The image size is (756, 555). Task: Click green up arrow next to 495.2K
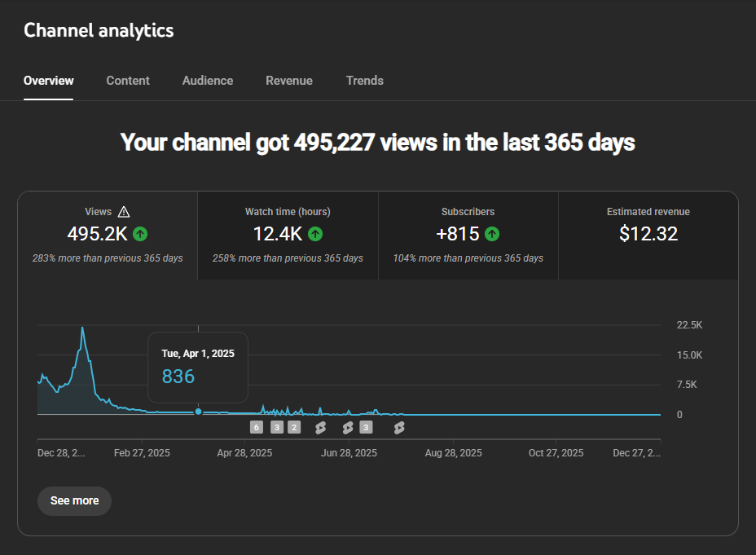[140, 234]
